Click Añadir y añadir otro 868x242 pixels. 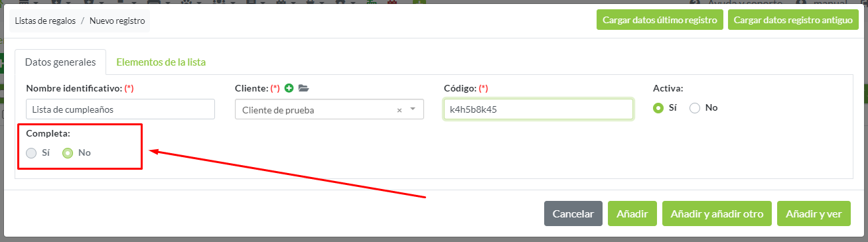(x=717, y=213)
